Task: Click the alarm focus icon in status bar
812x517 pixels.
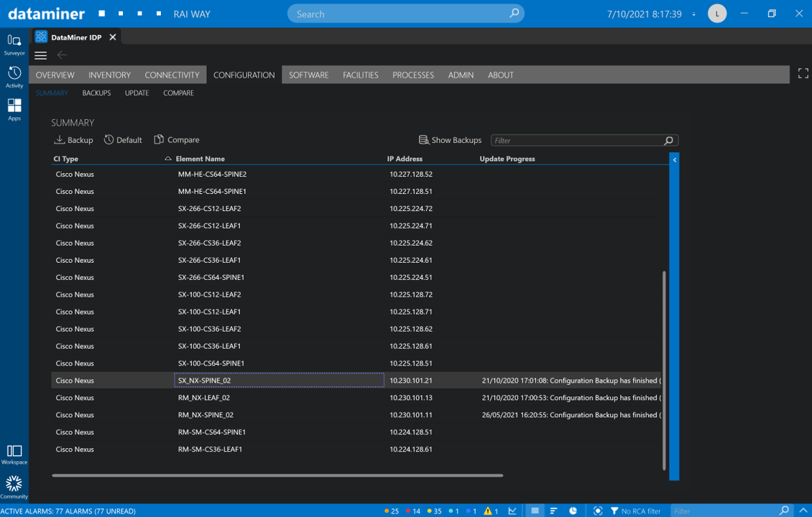Action: click(x=598, y=511)
